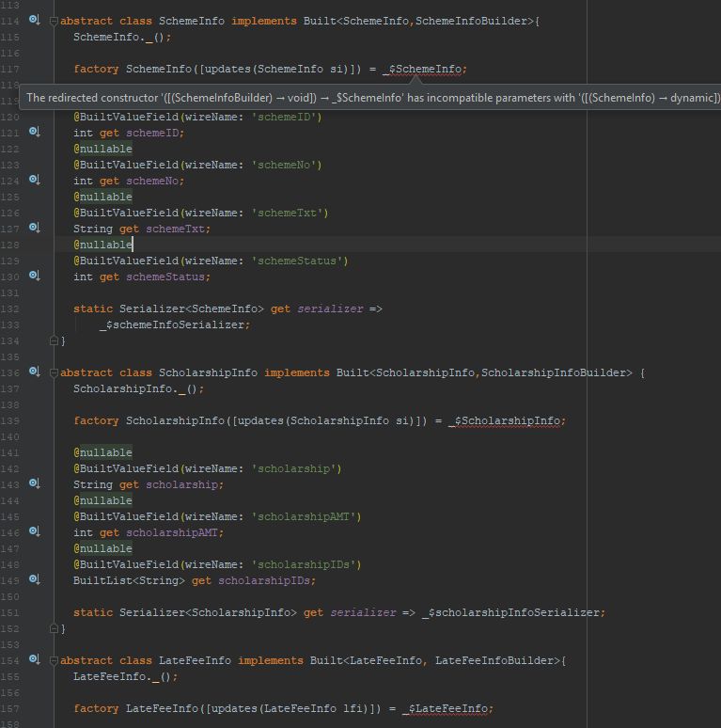Click 'schemeStatus' wireName string

click(297, 261)
